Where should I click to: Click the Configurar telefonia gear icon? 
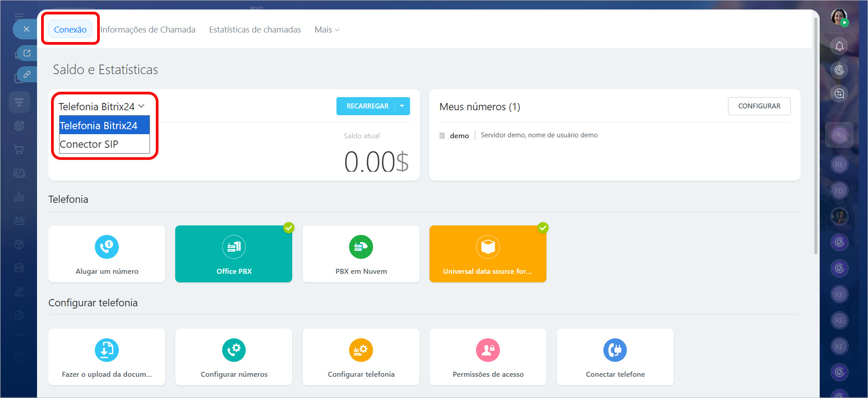coord(361,350)
